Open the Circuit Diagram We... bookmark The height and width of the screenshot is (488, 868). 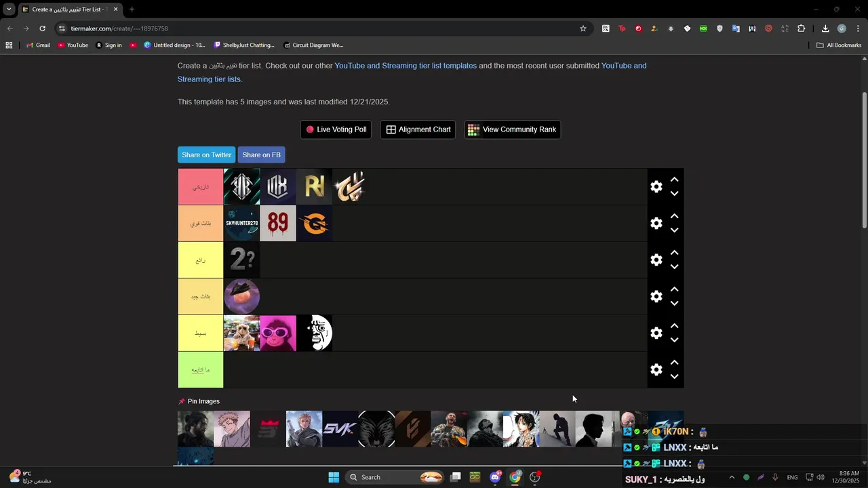click(313, 45)
